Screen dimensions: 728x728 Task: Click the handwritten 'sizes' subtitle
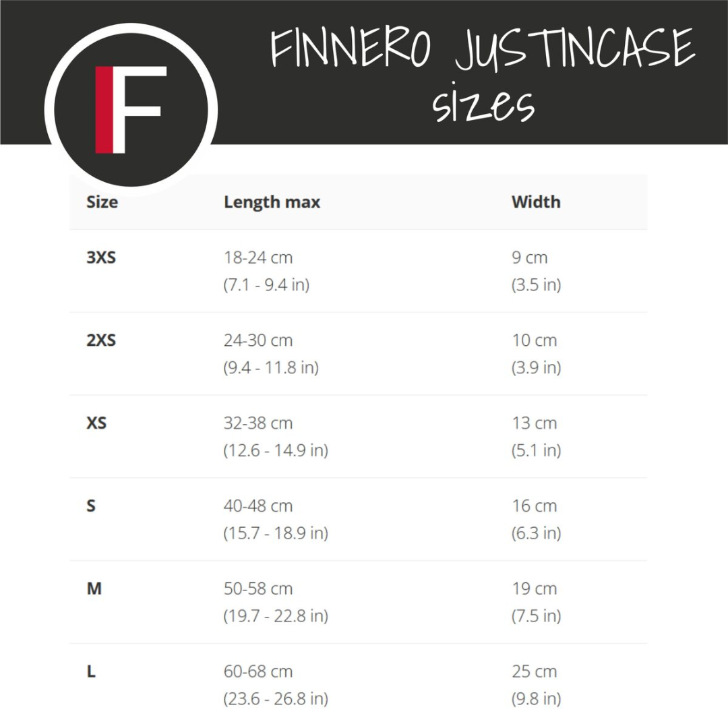point(483,107)
